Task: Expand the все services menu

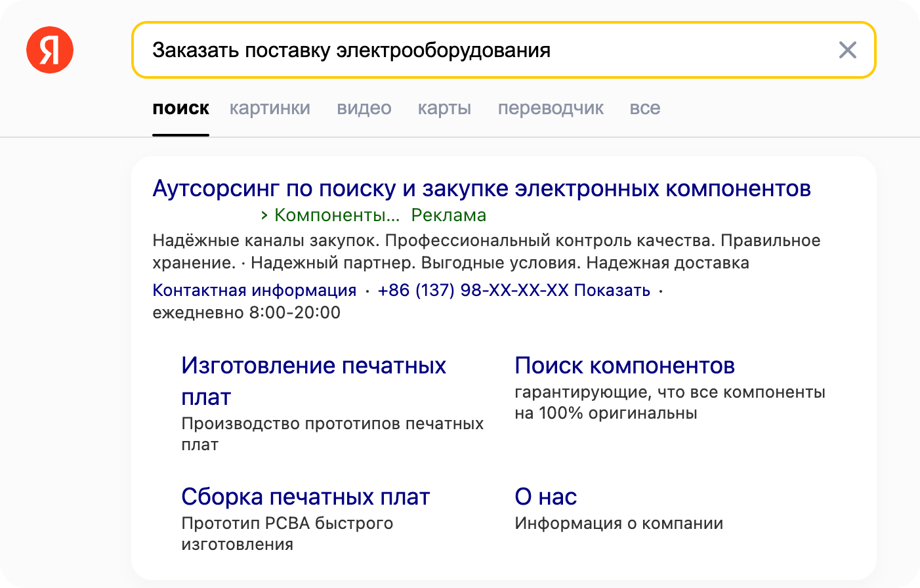Action: click(x=644, y=108)
